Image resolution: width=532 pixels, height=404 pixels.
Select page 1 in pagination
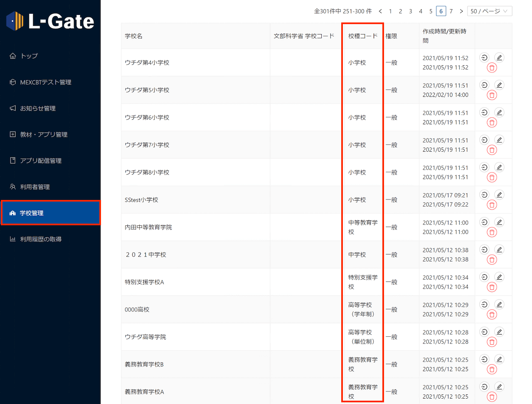[390, 11]
